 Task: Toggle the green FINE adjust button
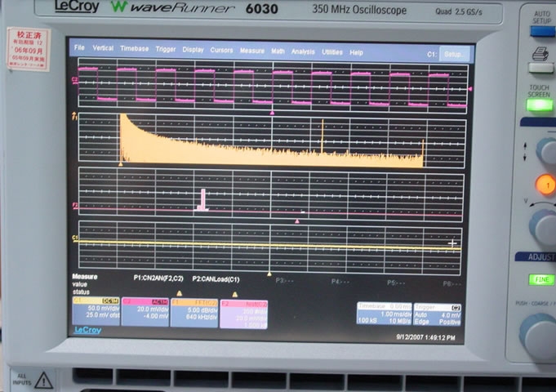[x=540, y=279]
